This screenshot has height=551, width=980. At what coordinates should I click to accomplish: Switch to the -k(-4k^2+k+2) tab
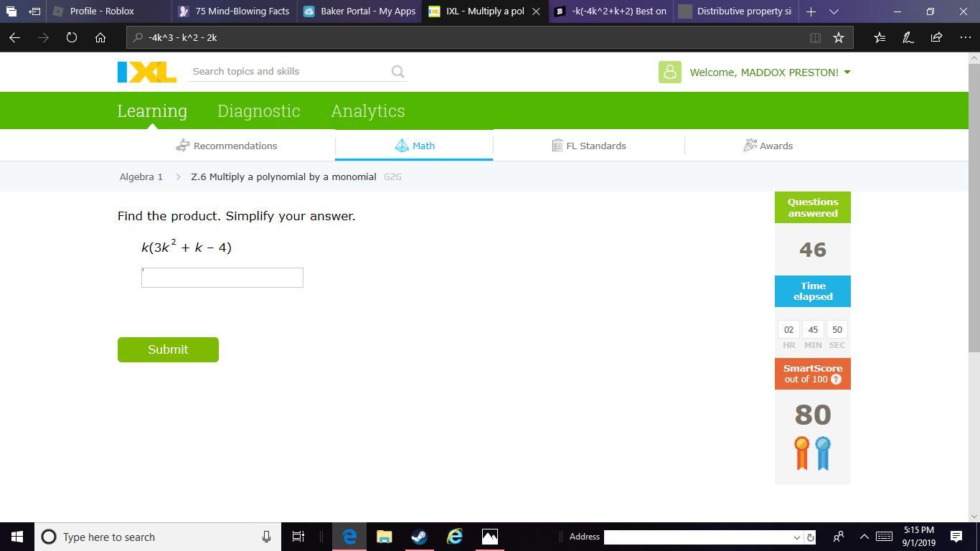[611, 11]
